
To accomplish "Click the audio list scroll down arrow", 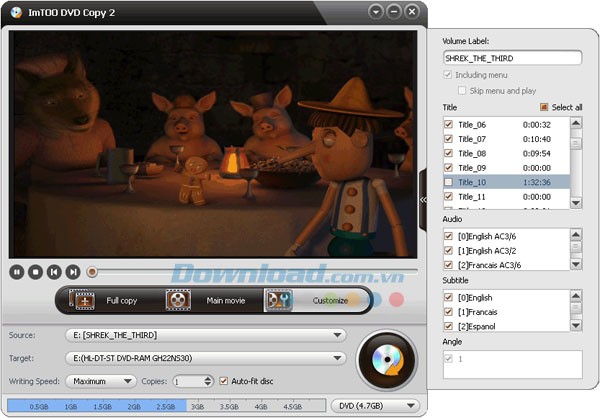I will [x=576, y=264].
